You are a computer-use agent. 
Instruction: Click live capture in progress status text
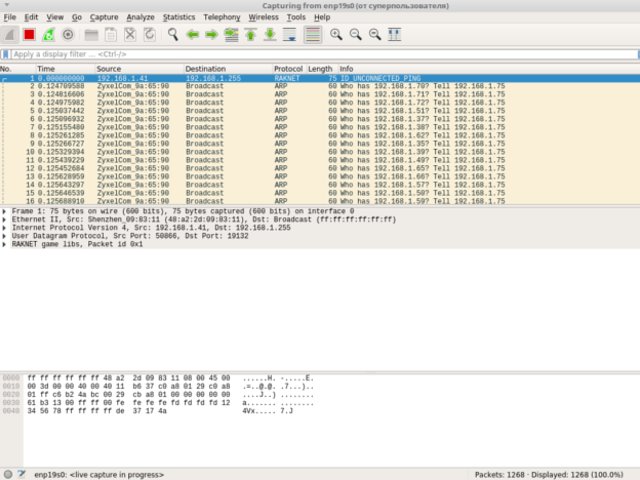[x=99, y=475]
